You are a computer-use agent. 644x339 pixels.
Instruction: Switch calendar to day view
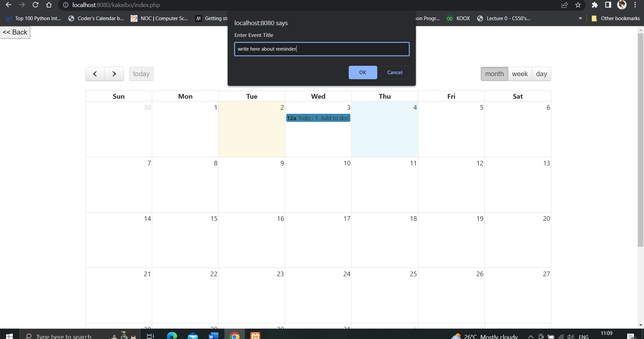pos(542,74)
